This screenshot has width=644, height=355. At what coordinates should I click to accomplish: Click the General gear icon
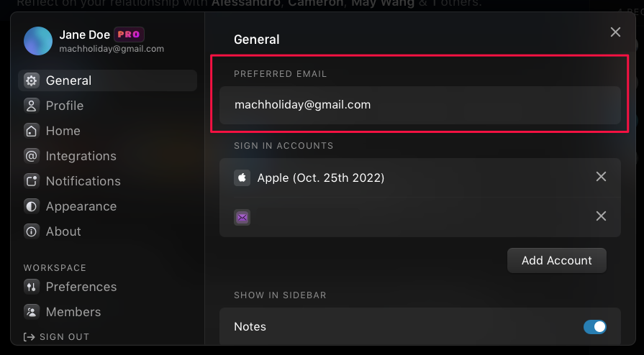coord(31,80)
